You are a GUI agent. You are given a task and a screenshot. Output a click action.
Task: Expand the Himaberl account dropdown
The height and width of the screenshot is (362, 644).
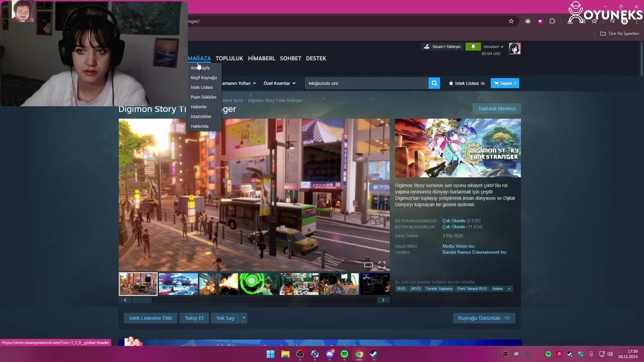pos(494,47)
